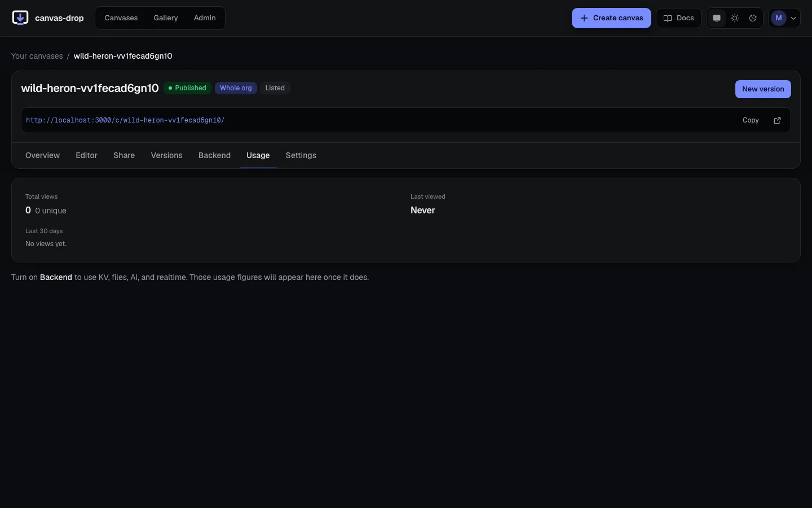Click the 0 unique views value
This screenshot has height=508, width=812.
click(x=51, y=211)
